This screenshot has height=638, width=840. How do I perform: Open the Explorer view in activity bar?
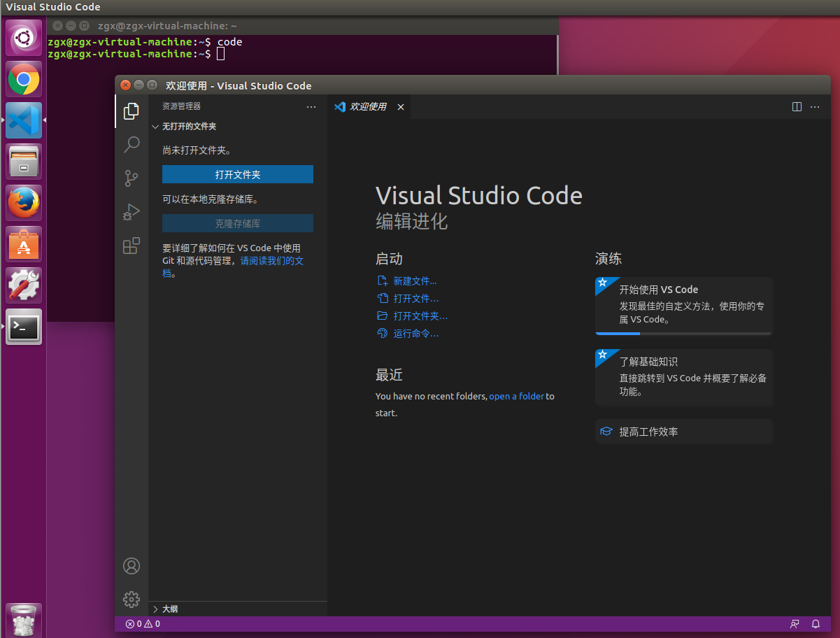(x=131, y=111)
